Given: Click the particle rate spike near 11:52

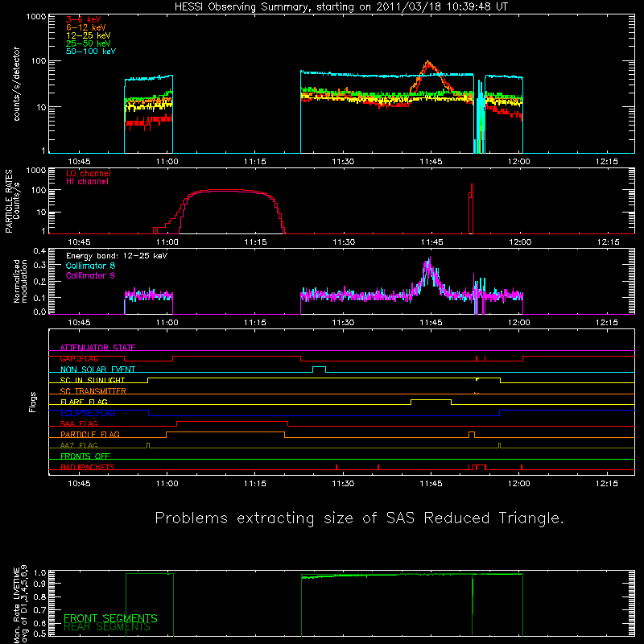Looking at the screenshot, I should pyautogui.click(x=471, y=208).
